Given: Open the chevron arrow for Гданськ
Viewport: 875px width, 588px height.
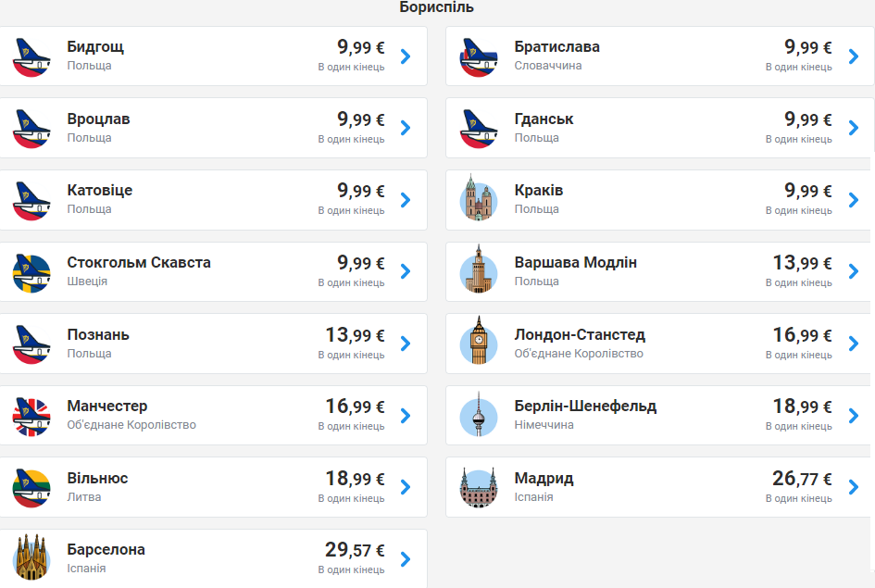Looking at the screenshot, I should 853,128.
